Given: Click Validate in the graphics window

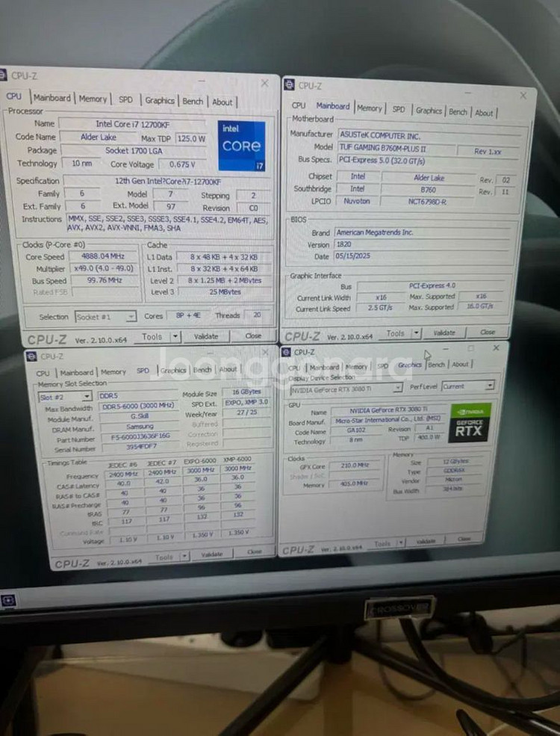Looking at the screenshot, I should pyautogui.click(x=426, y=541).
